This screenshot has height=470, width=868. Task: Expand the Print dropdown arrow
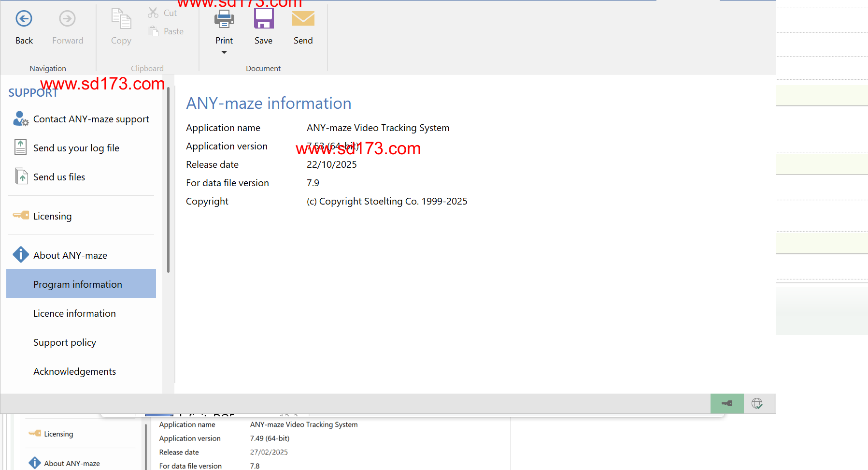(x=224, y=52)
